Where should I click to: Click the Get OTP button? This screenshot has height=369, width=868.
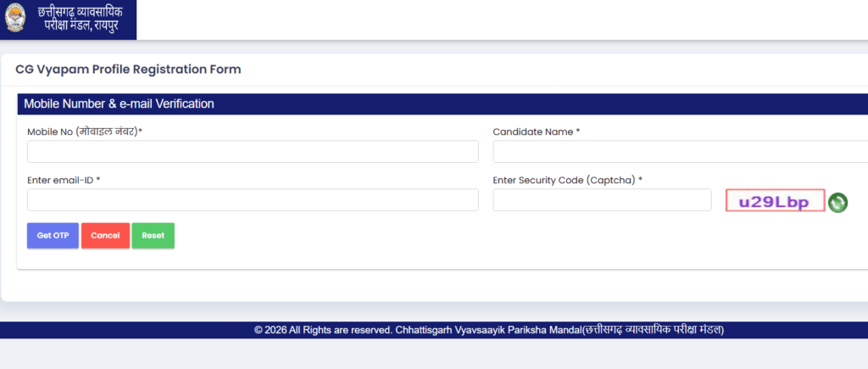pos(53,236)
